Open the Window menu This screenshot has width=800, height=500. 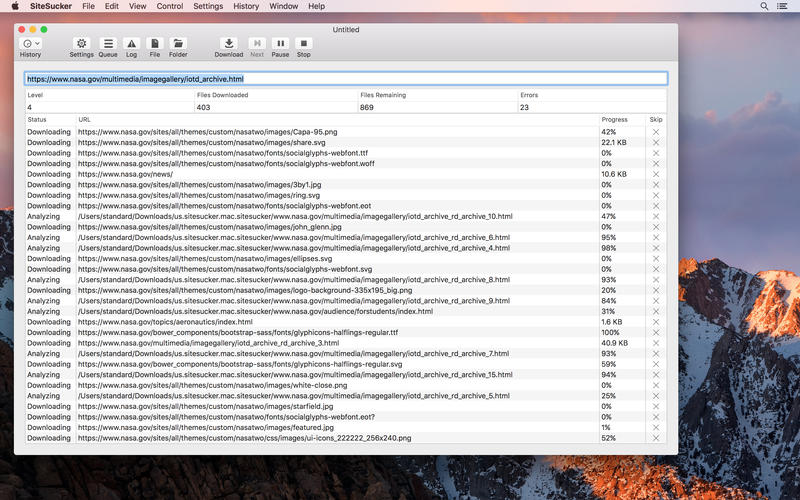click(283, 6)
